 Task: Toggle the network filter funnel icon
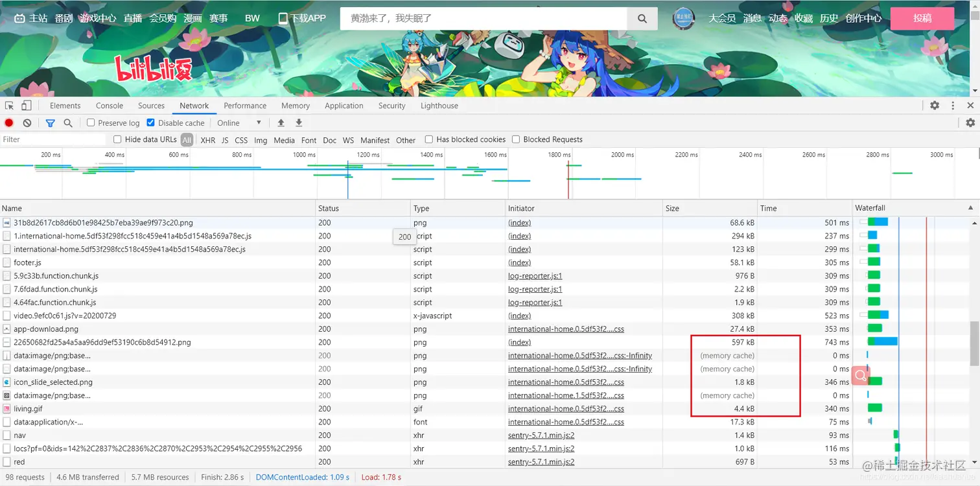[51, 123]
